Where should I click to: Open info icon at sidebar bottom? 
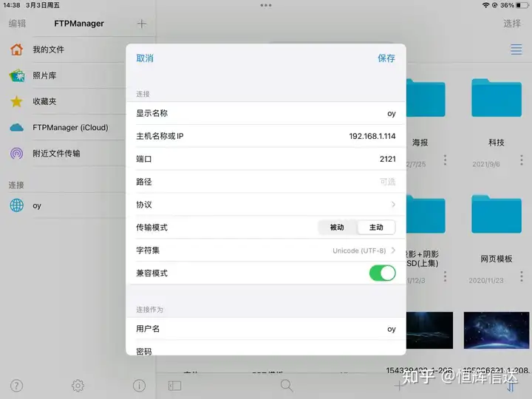click(139, 386)
